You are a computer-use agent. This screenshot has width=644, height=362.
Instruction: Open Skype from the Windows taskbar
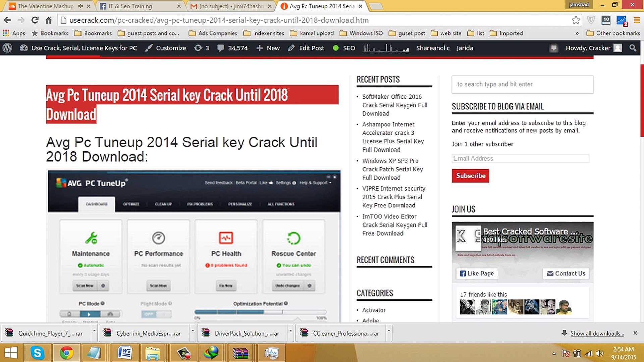(x=37, y=353)
